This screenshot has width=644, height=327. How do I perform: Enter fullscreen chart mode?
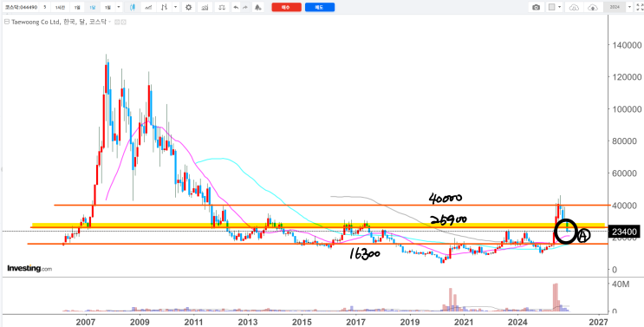(639, 8)
